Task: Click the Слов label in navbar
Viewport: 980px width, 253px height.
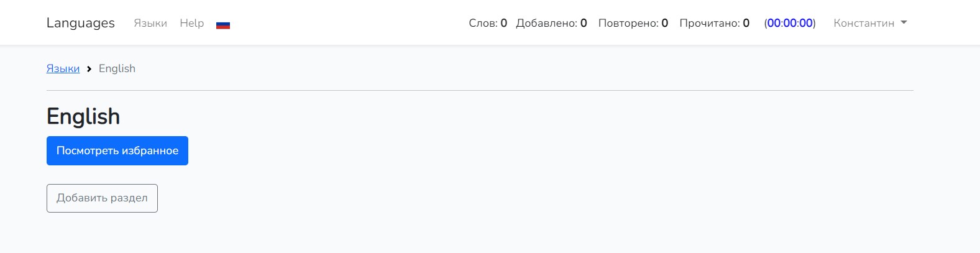Action: [x=483, y=23]
